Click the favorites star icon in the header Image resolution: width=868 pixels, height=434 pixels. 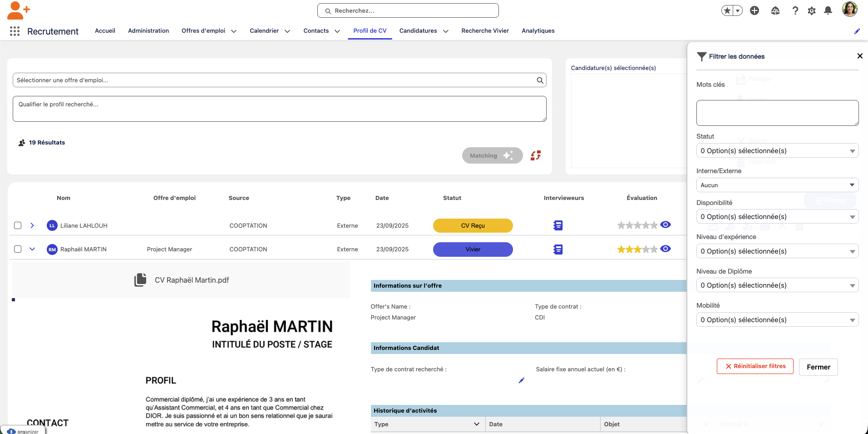point(728,10)
